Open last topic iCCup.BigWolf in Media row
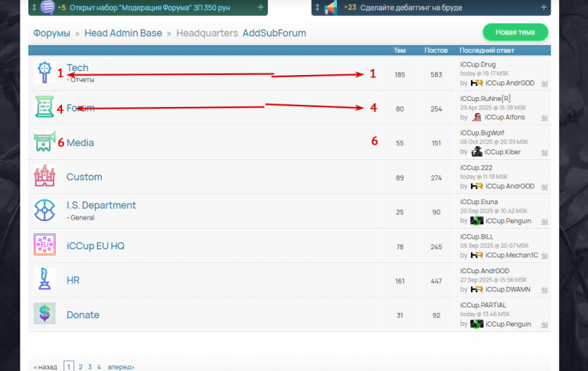The height and width of the screenshot is (371, 588). pos(482,133)
